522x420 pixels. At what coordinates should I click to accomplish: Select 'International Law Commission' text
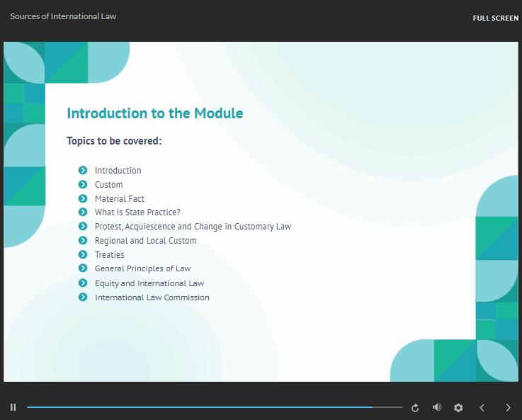[152, 297]
